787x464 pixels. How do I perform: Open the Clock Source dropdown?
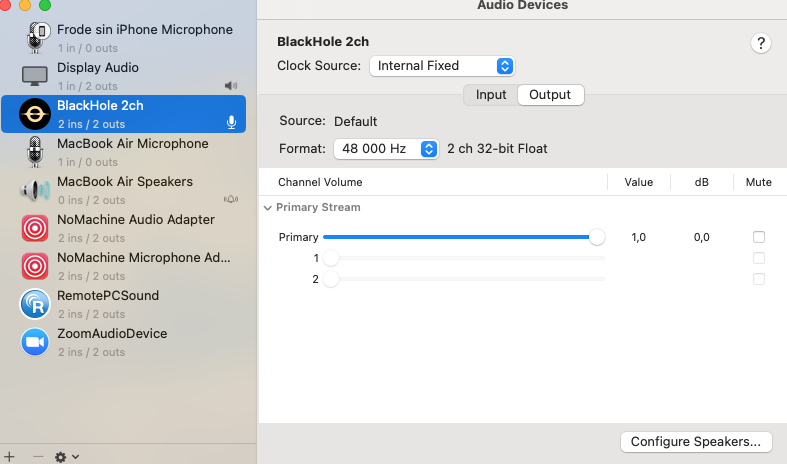[x=441, y=66]
